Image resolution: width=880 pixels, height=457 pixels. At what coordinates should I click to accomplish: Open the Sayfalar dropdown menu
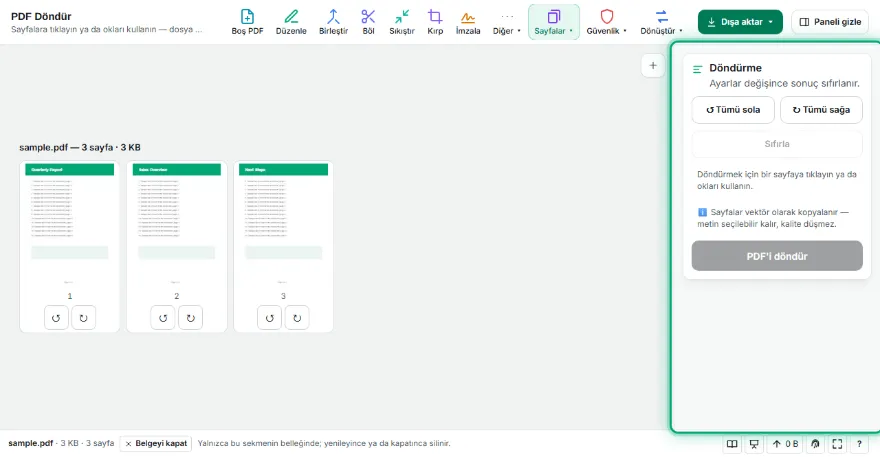pyautogui.click(x=553, y=22)
